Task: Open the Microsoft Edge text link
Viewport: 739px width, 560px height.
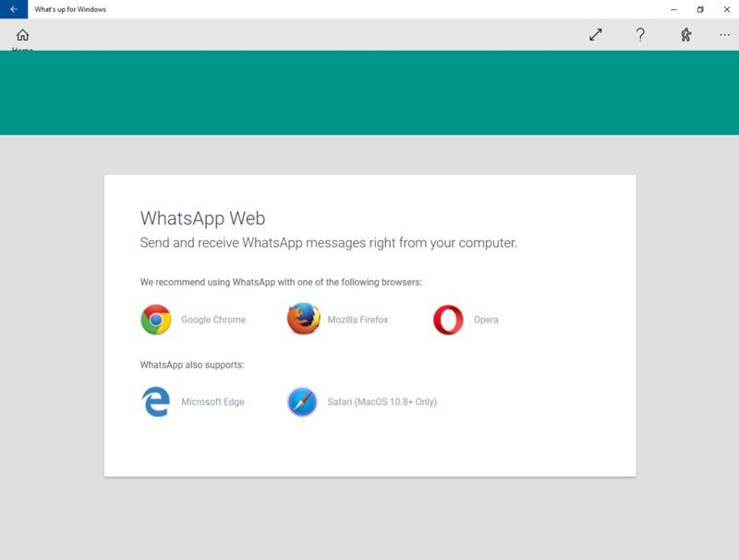Action: (212, 402)
